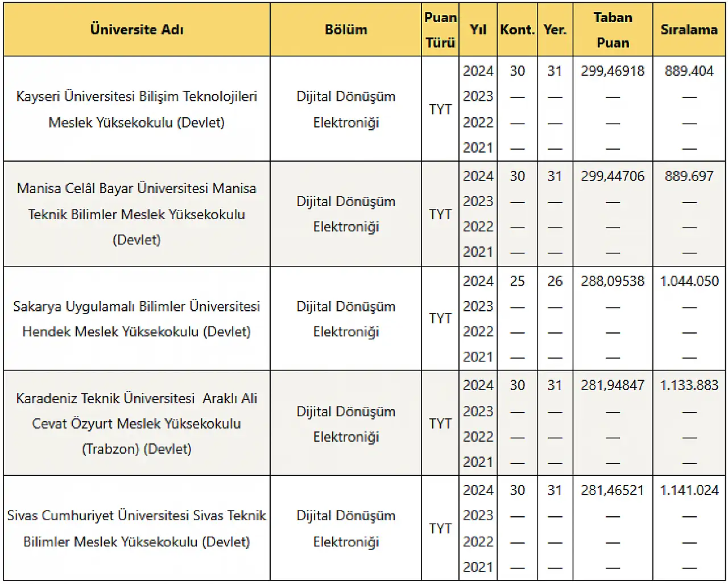Screen dimensions: 728x584
Task: Click the Puan Türü column header
Action: tap(440, 30)
